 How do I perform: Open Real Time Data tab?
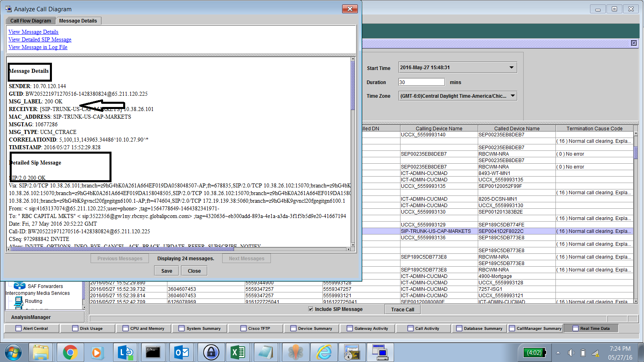(591, 328)
